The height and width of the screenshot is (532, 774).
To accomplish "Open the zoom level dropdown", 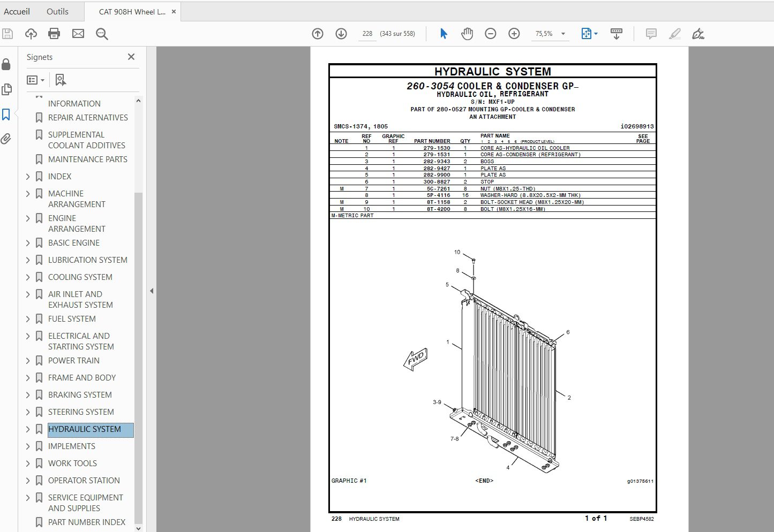I will pos(563,34).
